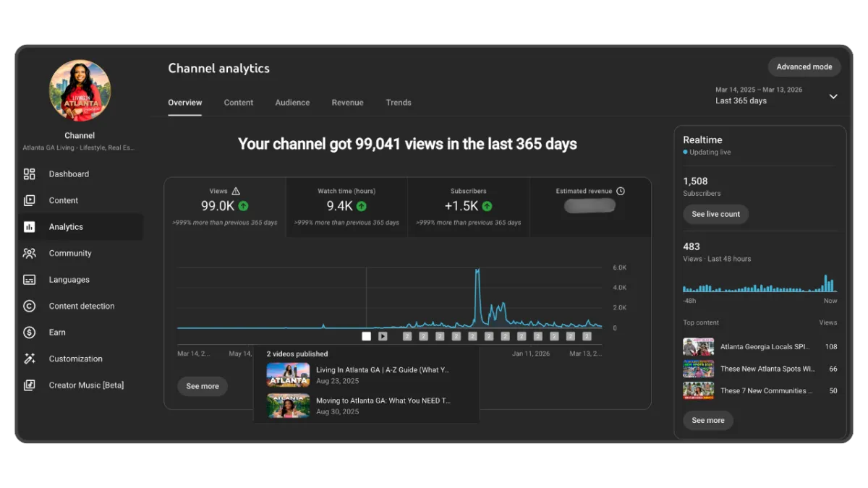Open the Audience tab
Screen dimensions: 868x488
tap(292, 103)
